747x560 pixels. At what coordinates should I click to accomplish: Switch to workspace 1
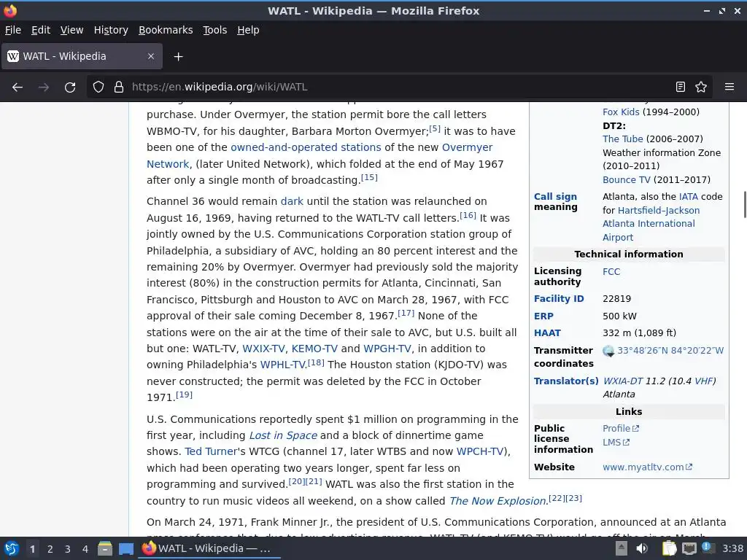click(x=32, y=549)
